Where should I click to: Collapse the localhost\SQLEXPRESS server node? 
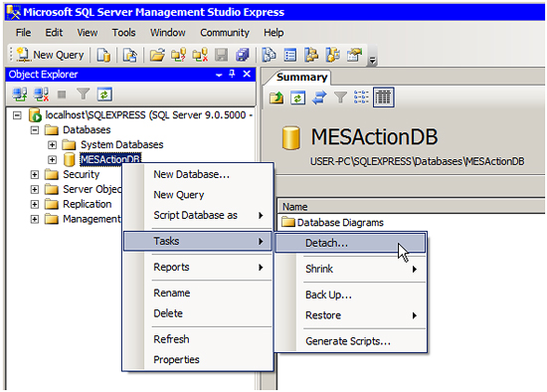[17, 115]
